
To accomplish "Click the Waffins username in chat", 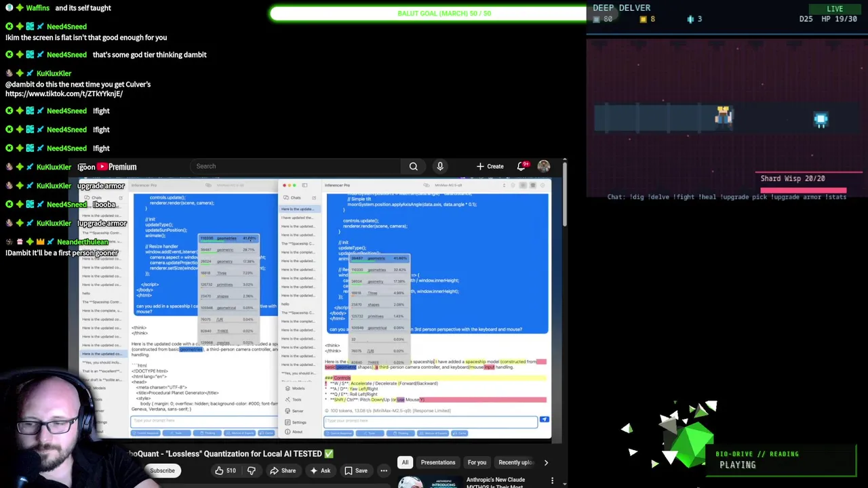I will tap(38, 8).
